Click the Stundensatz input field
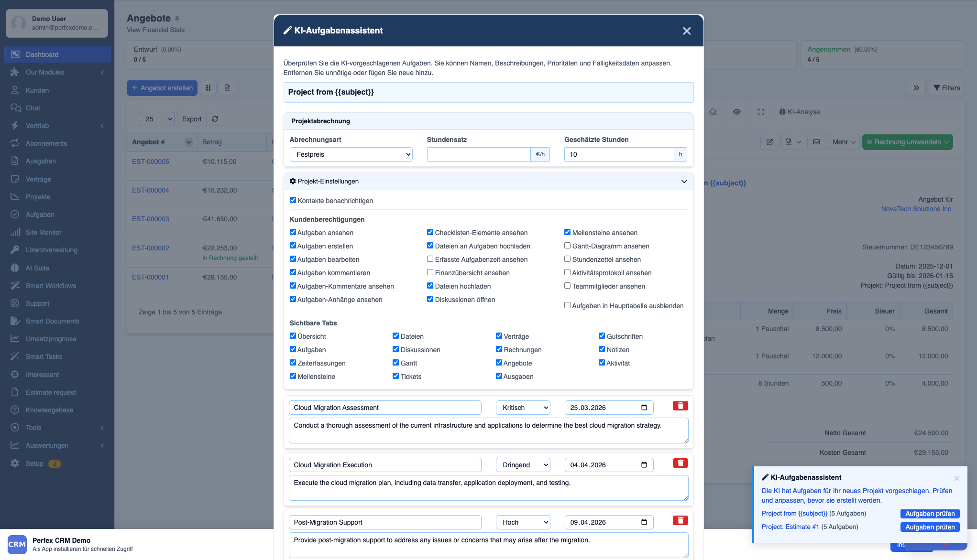The width and height of the screenshot is (977, 560). click(x=478, y=154)
